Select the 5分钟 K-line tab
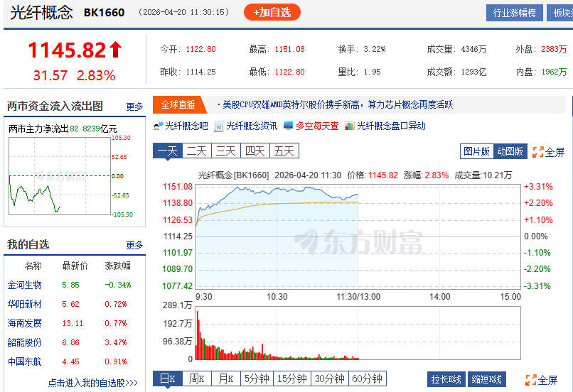The height and width of the screenshot is (392, 573). click(x=257, y=379)
